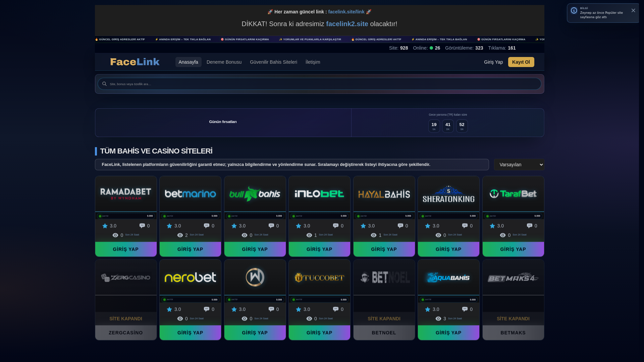Click comment bubble icon on Nerobet card
644x362 pixels.
coord(207,309)
